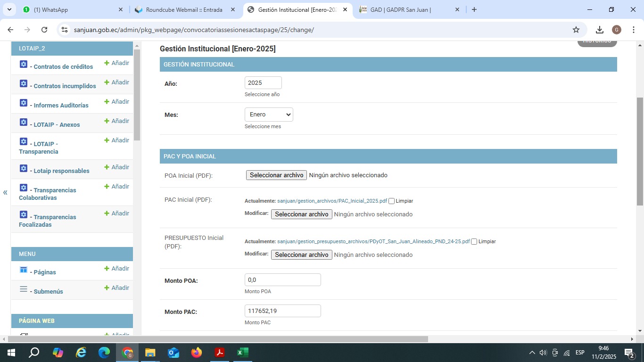Bookmark this page with the star icon
This screenshot has width=644, height=362.
coord(576,30)
